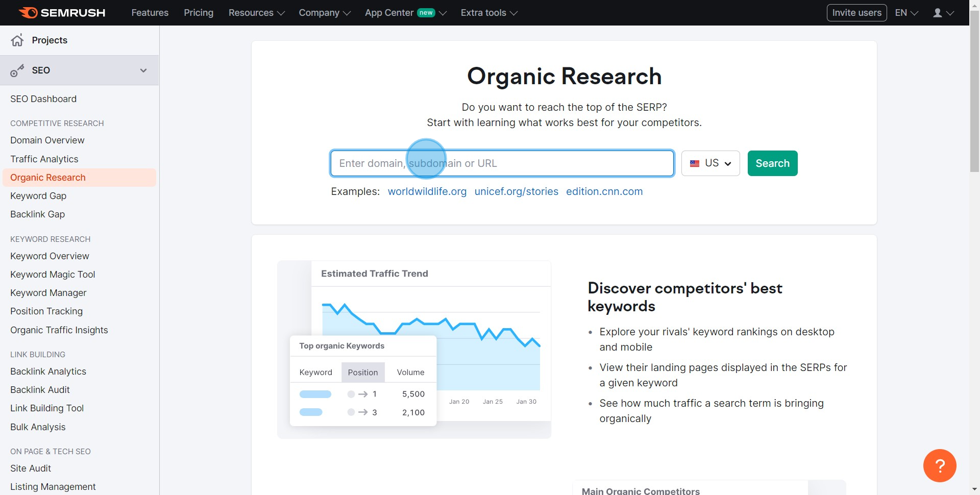This screenshot has height=495, width=980.
Task: Open the Resources dropdown menu
Action: (256, 13)
